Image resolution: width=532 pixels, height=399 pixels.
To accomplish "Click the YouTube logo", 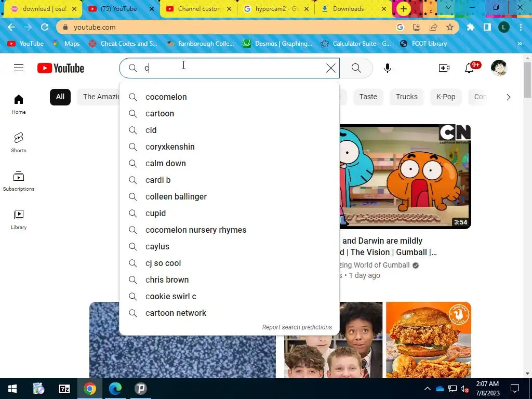I will 61,68.
